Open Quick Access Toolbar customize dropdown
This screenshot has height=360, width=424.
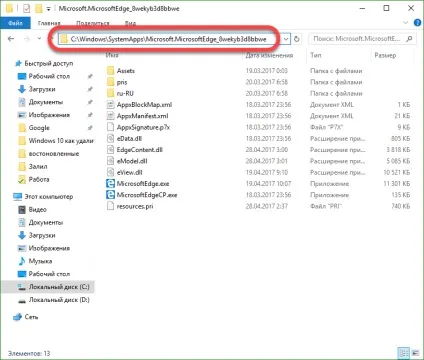point(49,9)
